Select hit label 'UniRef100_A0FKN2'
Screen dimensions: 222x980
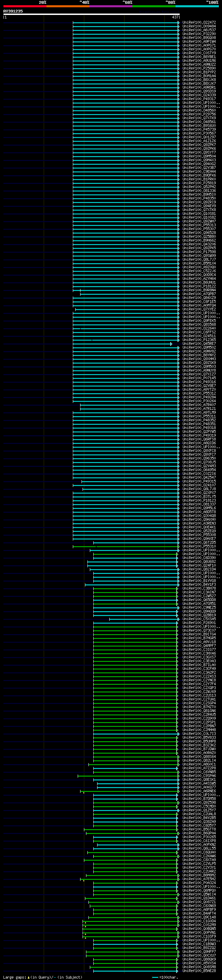[x=199, y=844]
